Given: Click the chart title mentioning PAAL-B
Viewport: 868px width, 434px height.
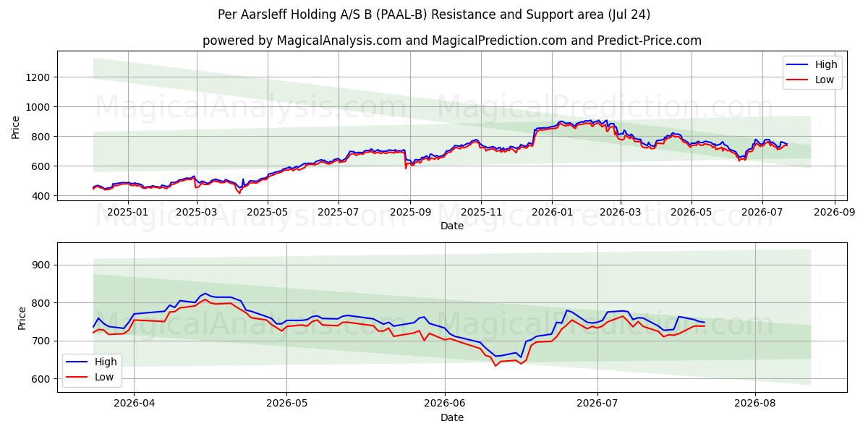Looking at the screenshot, I should point(434,14).
